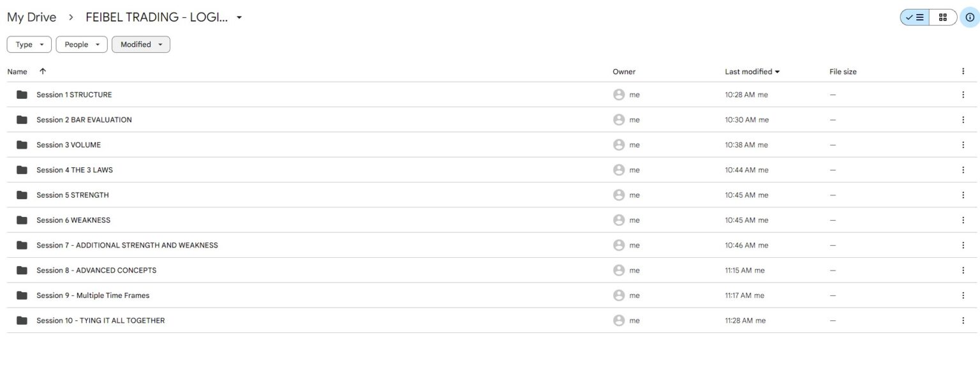
Task: Click the Session 2 BAR EVALUATION folder icon
Action: point(22,119)
